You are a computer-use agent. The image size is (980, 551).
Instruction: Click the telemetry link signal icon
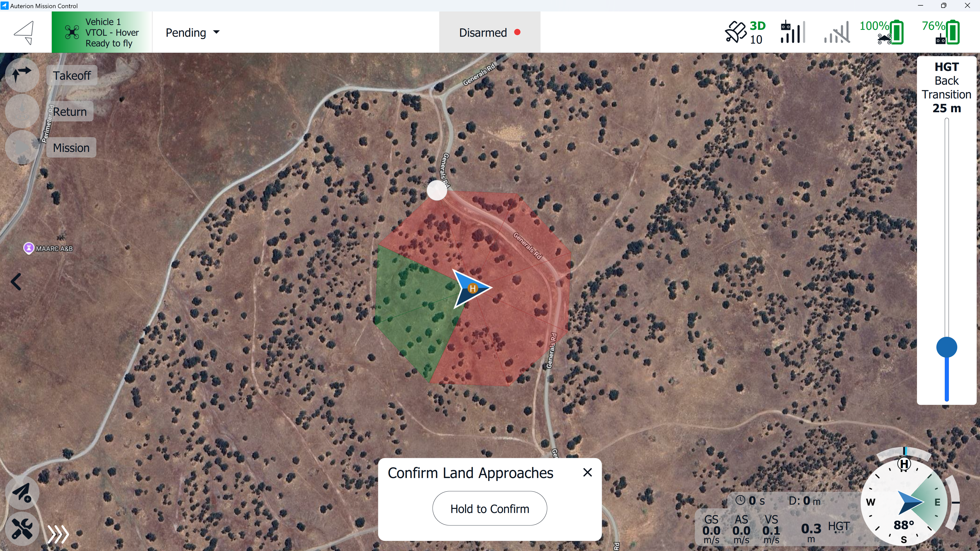click(x=837, y=32)
